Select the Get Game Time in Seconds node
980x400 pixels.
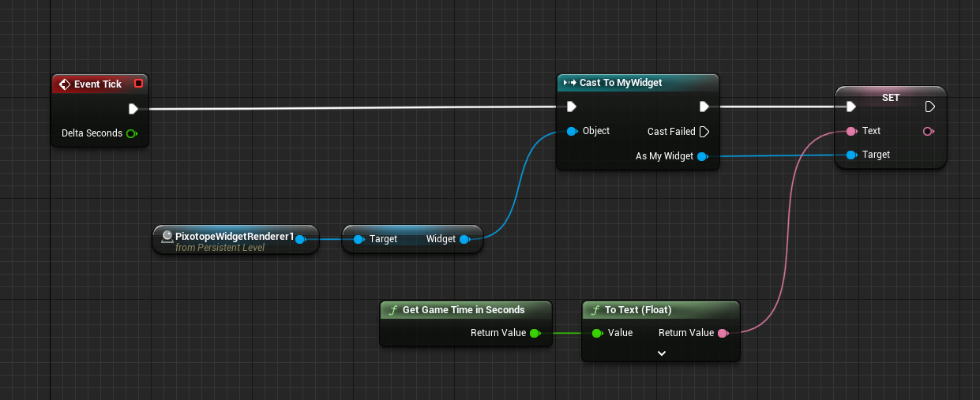coord(463,309)
